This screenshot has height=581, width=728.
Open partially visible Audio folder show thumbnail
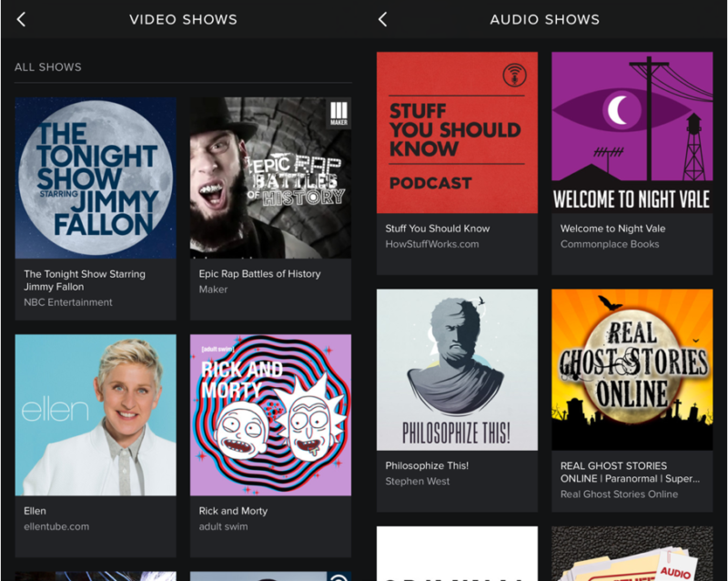coord(632,556)
